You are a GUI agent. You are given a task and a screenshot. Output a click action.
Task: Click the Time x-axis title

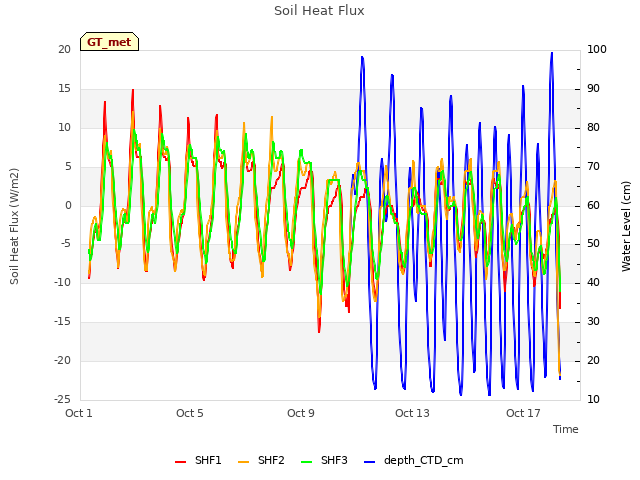pyautogui.click(x=566, y=429)
